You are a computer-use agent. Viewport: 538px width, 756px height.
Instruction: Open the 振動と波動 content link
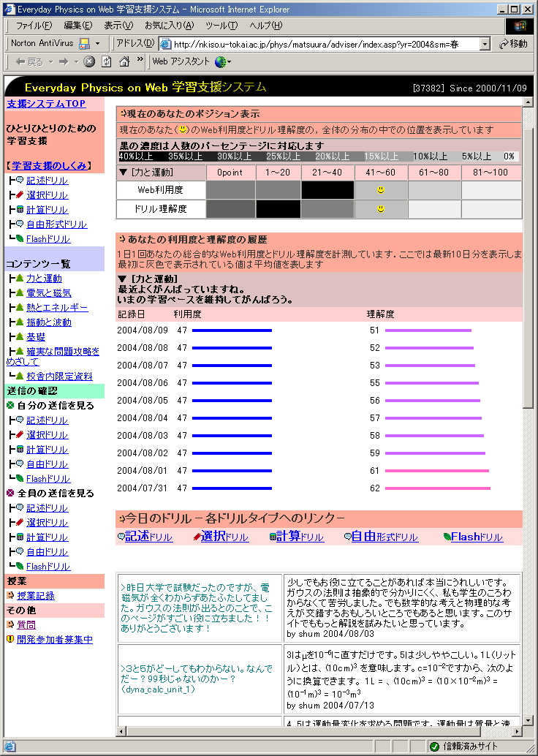click(x=49, y=322)
